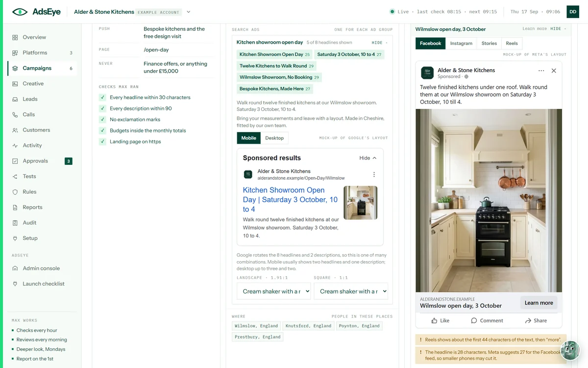Open the DD user avatar menu
This screenshot has height=368, width=588.
(573, 12)
